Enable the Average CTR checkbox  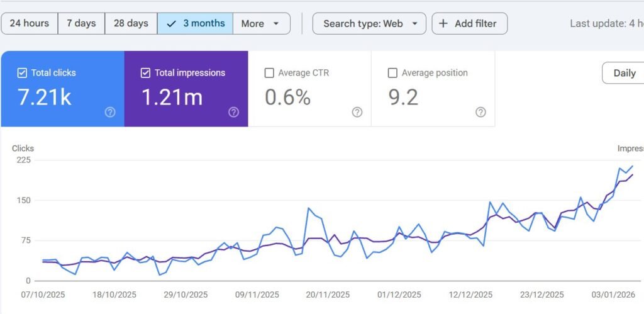[x=269, y=73]
